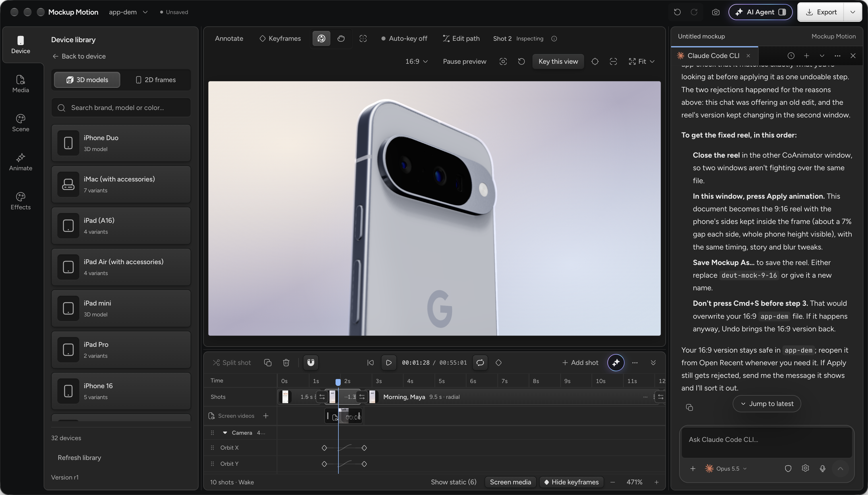This screenshot has height=495, width=868.
Task: Zoom in the timeline
Action: click(657, 482)
